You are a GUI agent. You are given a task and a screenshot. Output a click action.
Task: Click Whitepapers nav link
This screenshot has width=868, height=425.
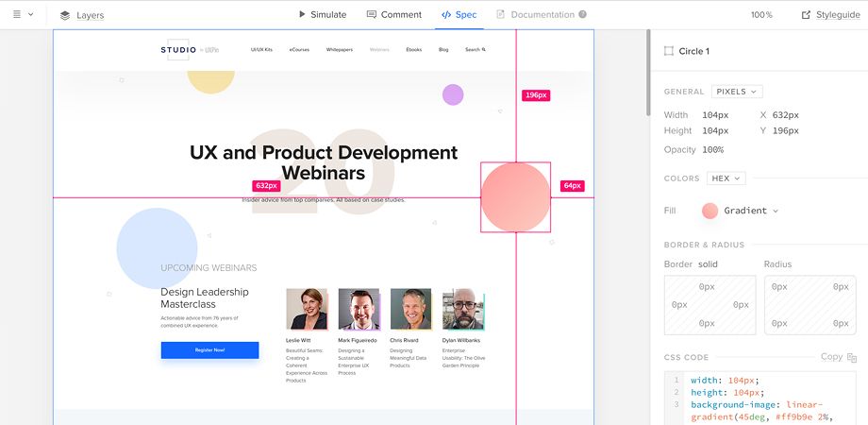pyautogui.click(x=340, y=50)
